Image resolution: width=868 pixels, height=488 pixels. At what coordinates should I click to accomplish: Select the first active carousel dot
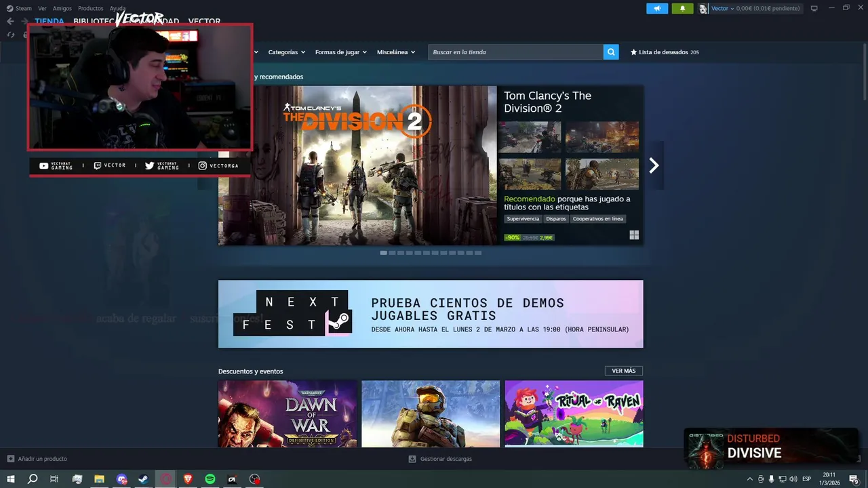tap(384, 253)
